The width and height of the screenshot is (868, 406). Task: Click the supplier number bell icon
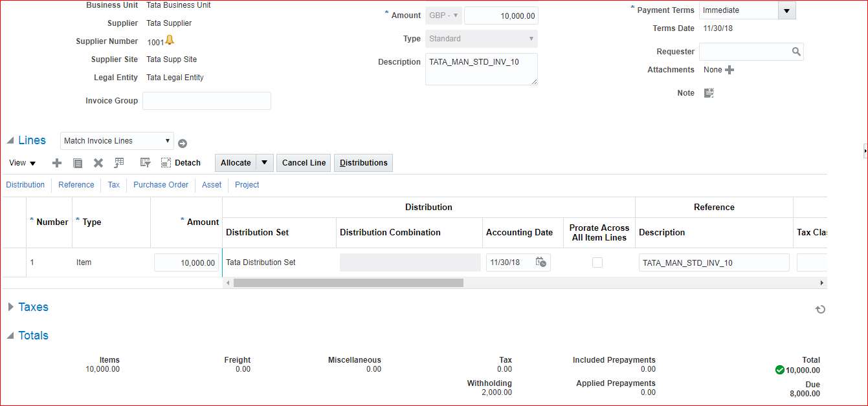[x=170, y=41]
